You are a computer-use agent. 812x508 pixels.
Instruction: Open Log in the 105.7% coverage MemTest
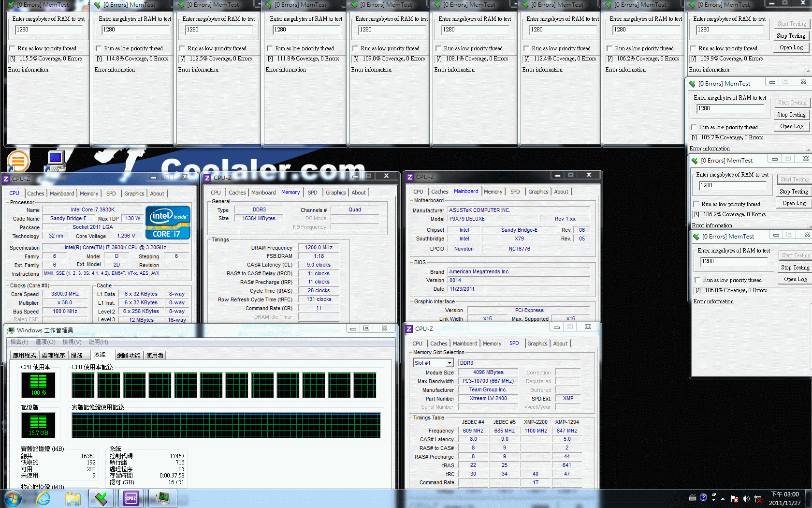tap(791, 126)
